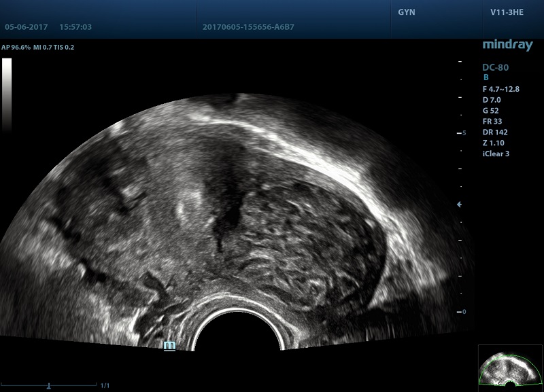This screenshot has width=544, height=392.
Task: Click the time 15:57:03
Action: tap(75, 27)
